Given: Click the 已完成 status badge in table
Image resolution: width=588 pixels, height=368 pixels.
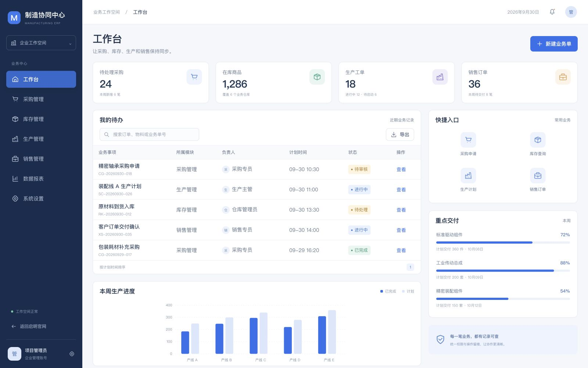Looking at the screenshot, I should click(359, 250).
